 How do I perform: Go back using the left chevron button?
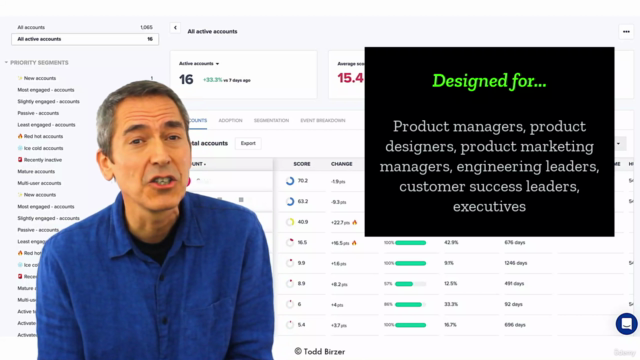[175, 28]
